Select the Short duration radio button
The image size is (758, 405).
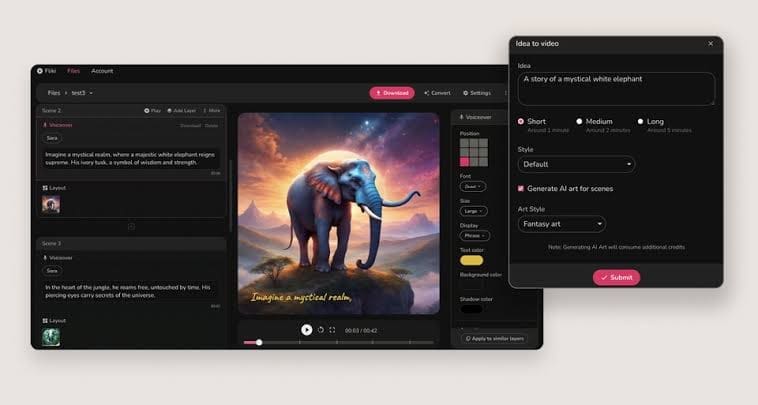[521, 121]
